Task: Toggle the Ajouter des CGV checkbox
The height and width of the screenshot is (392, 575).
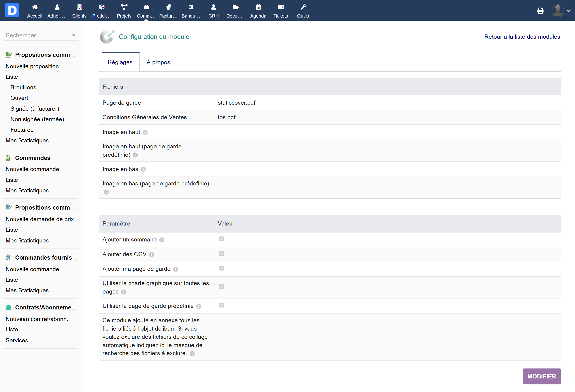Action: (x=221, y=254)
